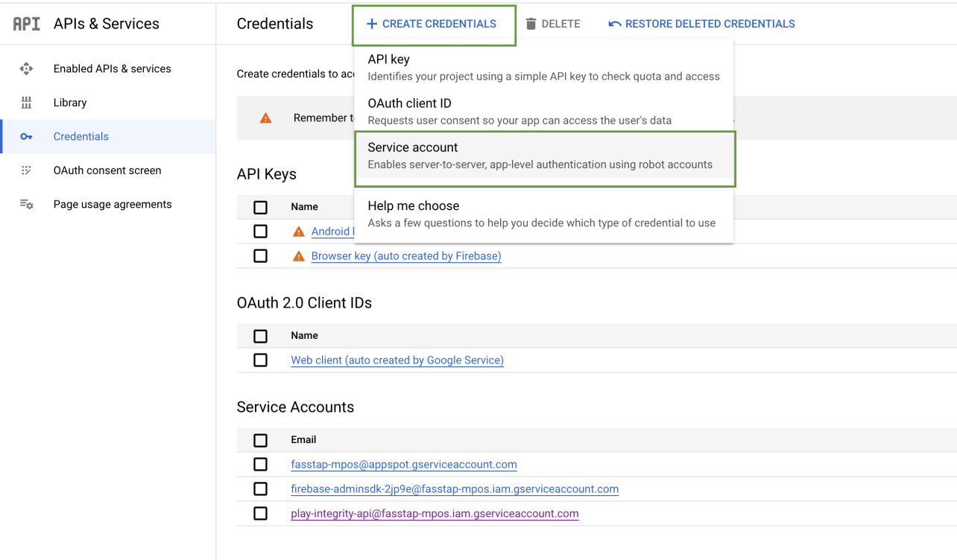The image size is (957, 560).
Task: Check the Web client row checkbox
Action: click(x=260, y=360)
